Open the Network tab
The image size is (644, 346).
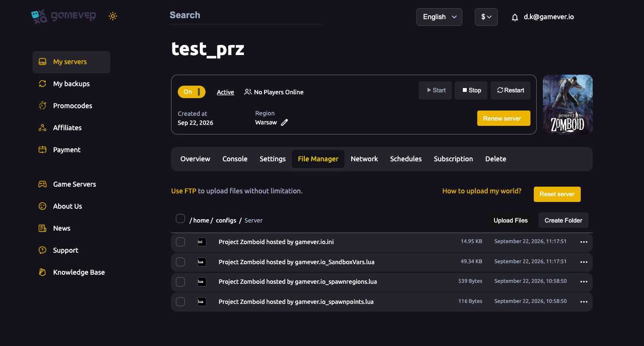(364, 159)
